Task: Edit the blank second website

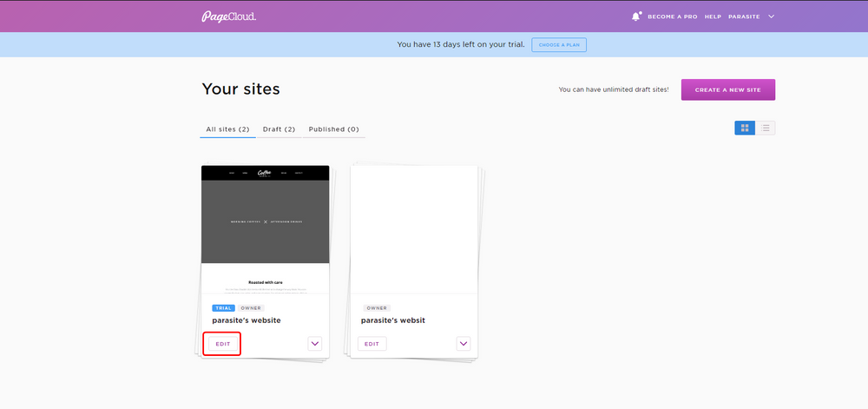Action: pyautogui.click(x=372, y=344)
